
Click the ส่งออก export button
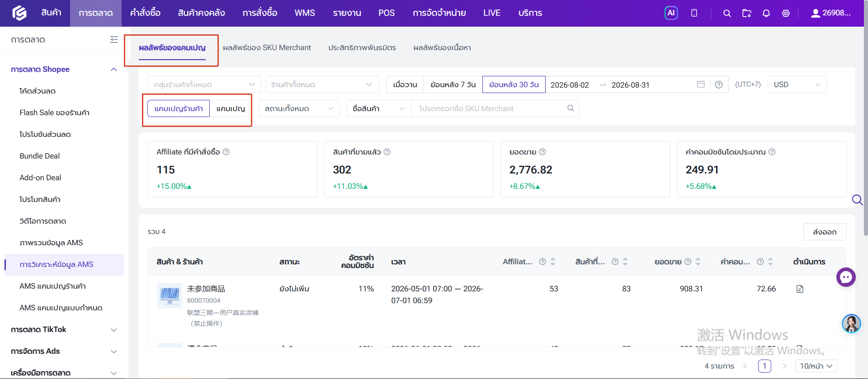(x=825, y=232)
